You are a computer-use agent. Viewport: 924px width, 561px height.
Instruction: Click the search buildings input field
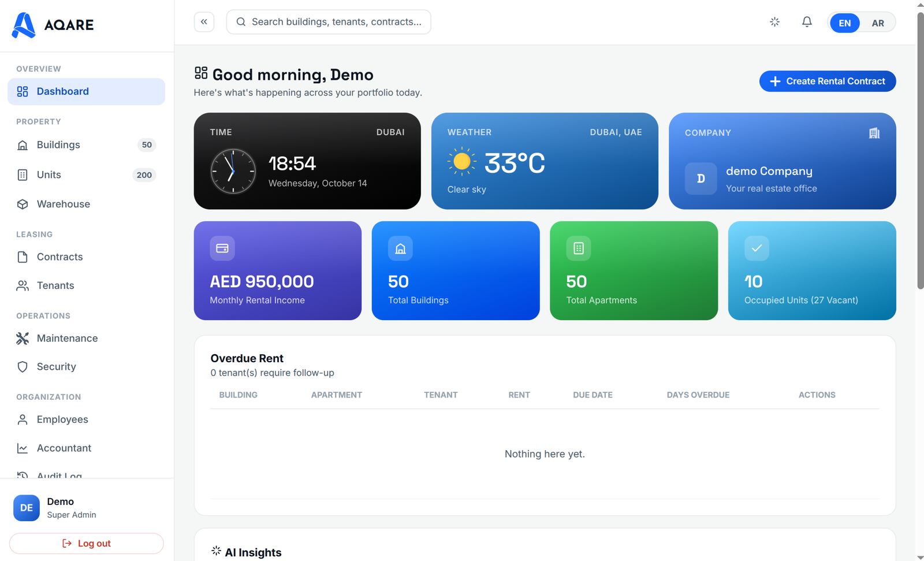tap(329, 22)
